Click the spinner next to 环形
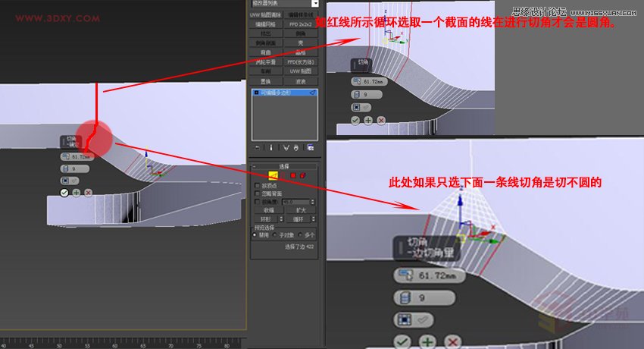 tap(281, 219)
